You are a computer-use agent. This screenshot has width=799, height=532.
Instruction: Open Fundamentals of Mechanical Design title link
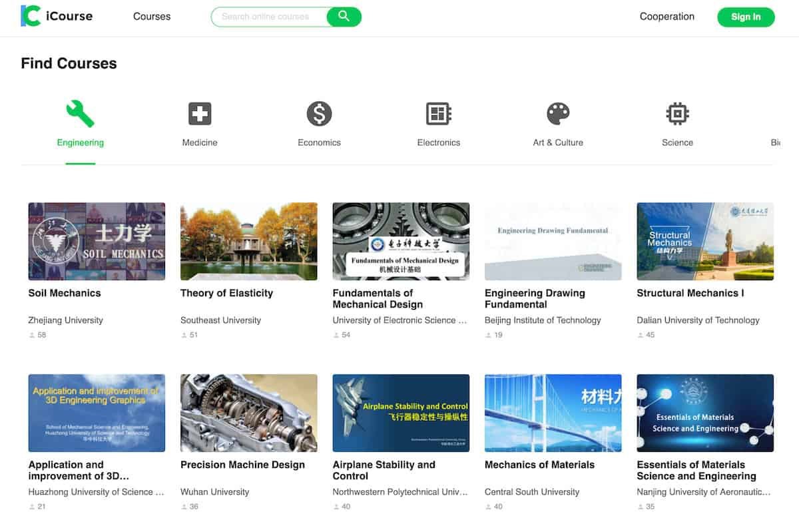tap(378, 299)
